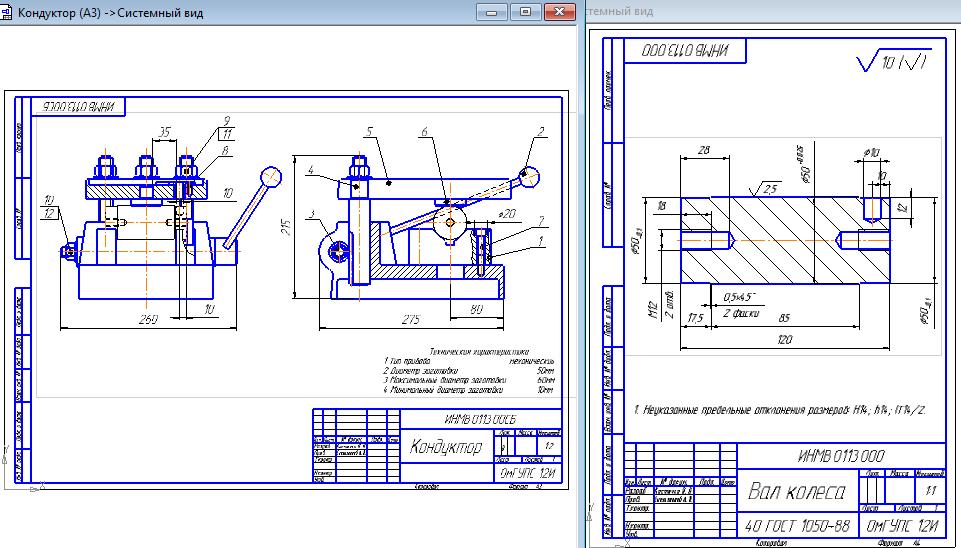Maximize the Кондуктор (А3) window
Viewport: 961px width, 548px height.
coord(525,12)
